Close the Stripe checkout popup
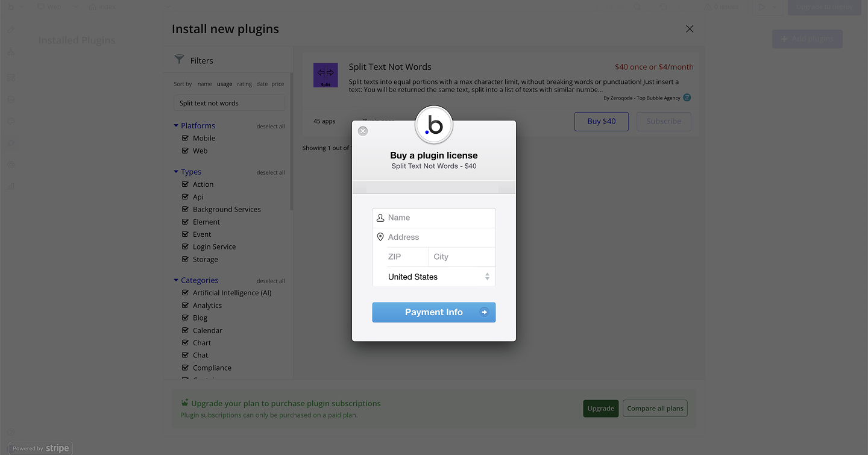The width and height of the screenshot is (868, 455). click(363, 131)
